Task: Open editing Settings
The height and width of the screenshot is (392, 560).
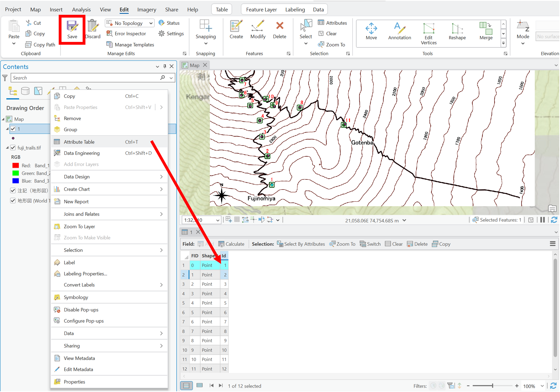Action: [171, 33]
